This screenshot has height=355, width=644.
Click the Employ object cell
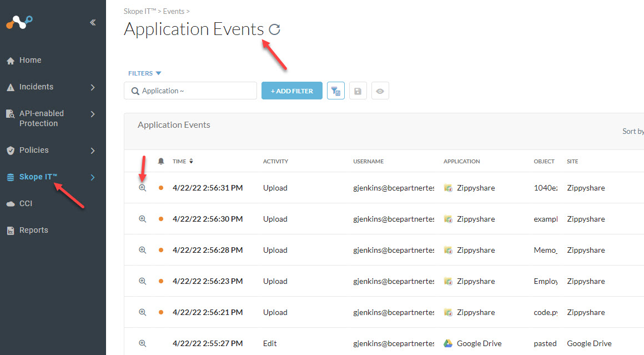[x=546, y=281]
